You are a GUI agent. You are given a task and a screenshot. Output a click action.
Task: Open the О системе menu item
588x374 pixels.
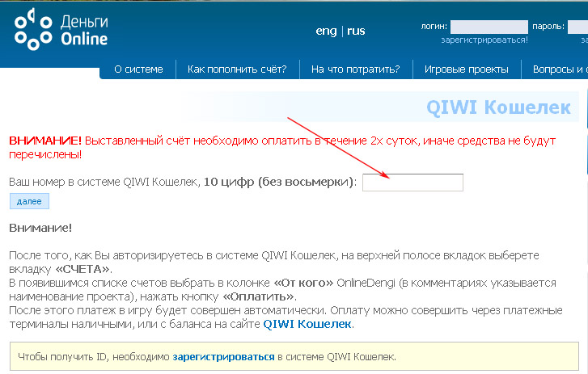click(x=138, y=69)
